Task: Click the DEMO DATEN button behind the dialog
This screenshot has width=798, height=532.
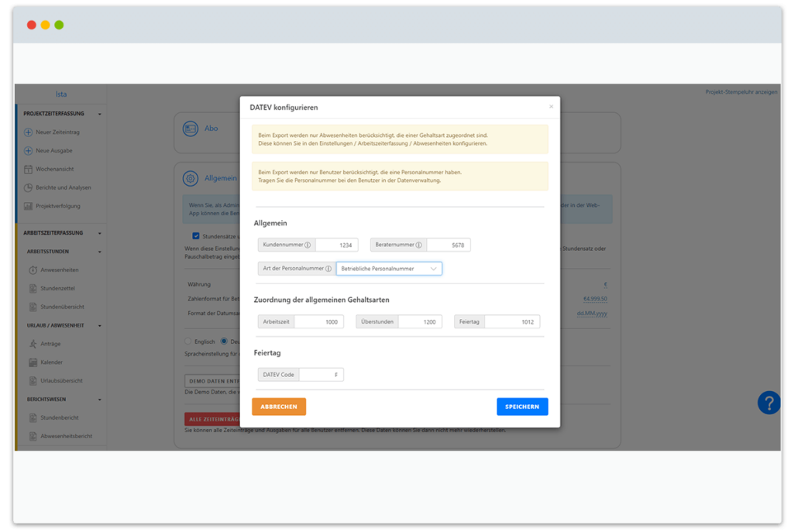Action: (212, 381)
